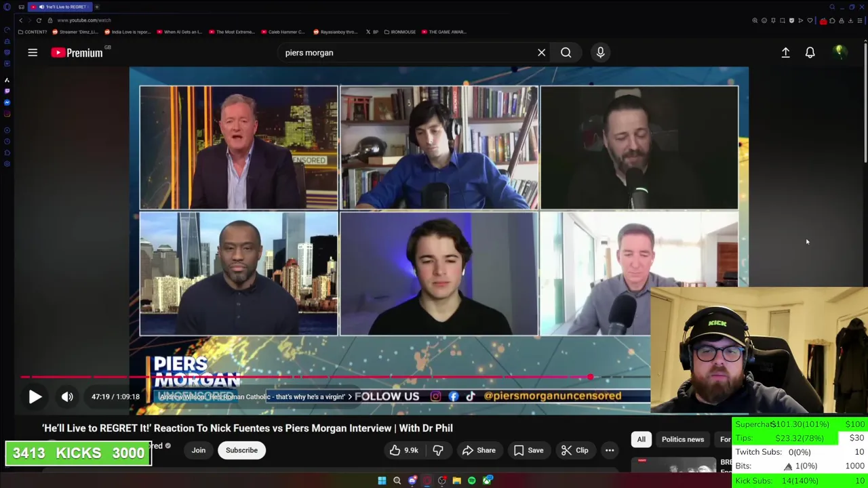Open more actions three-dot menu
868x488 pixels.
point(610,450)
